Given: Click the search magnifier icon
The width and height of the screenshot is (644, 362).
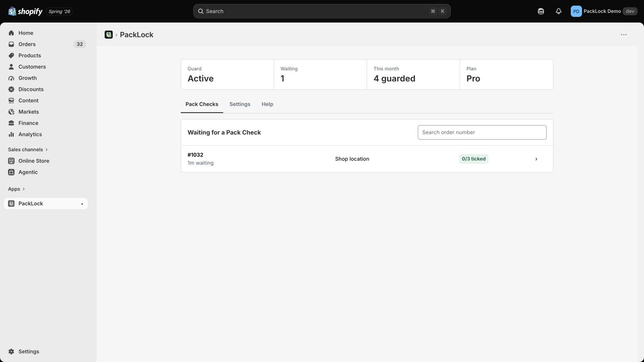Looking at the screenshot, I should [x=200, y=11].
